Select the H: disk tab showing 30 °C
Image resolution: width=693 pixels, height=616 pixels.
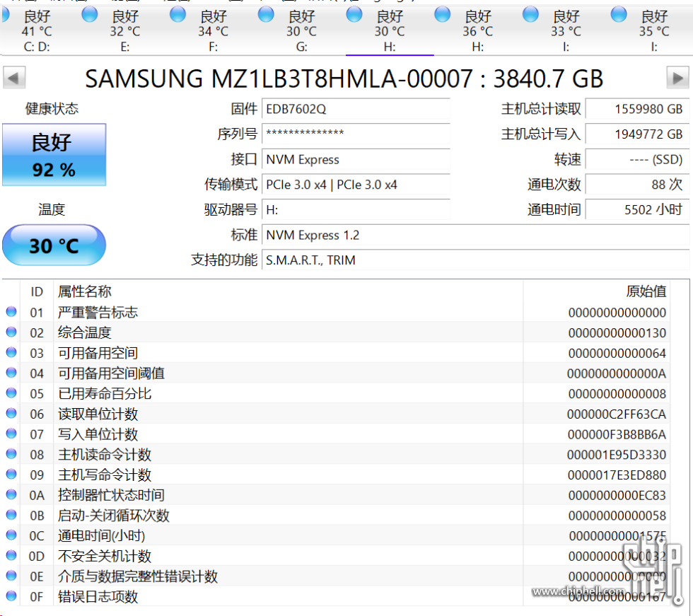[390, 30]
